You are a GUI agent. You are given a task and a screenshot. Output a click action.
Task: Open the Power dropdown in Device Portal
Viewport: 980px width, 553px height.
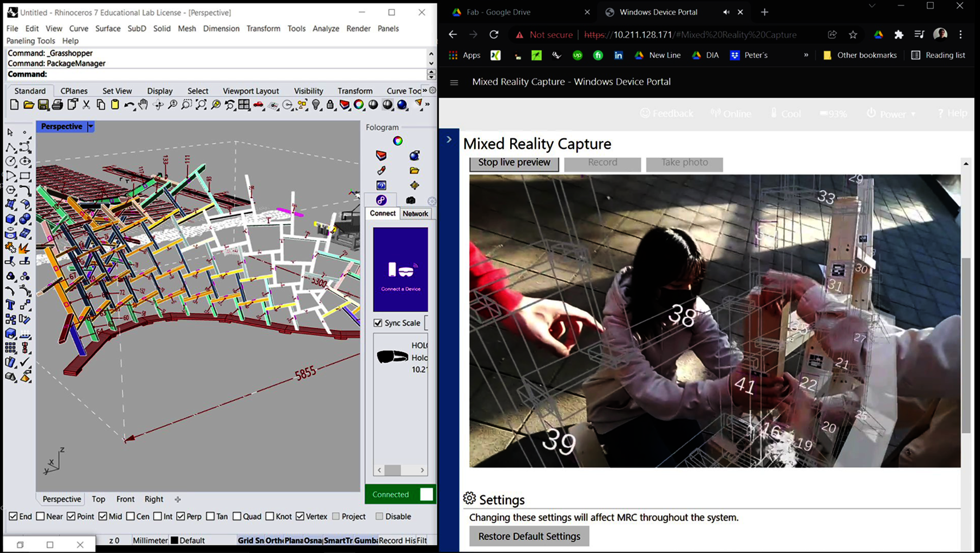[x=891, y=114]
